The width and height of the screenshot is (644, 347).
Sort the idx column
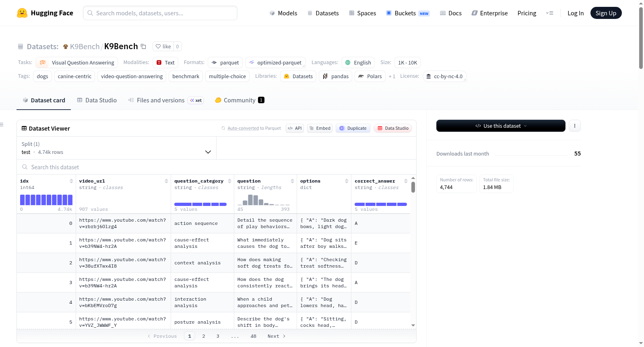point(71,181)
